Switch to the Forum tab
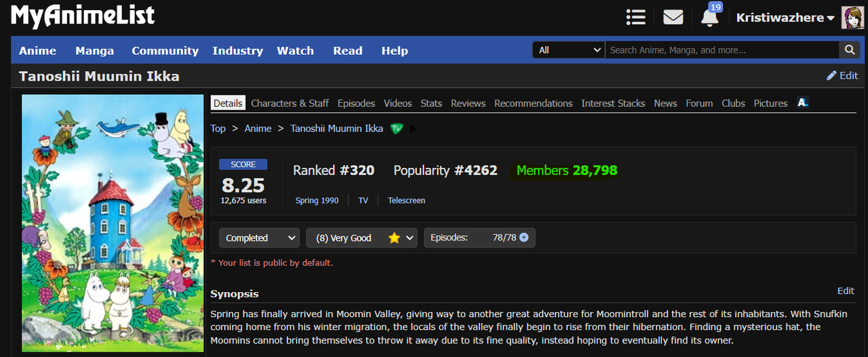Viewport: 868px width, 357px height. click(699, 103)
